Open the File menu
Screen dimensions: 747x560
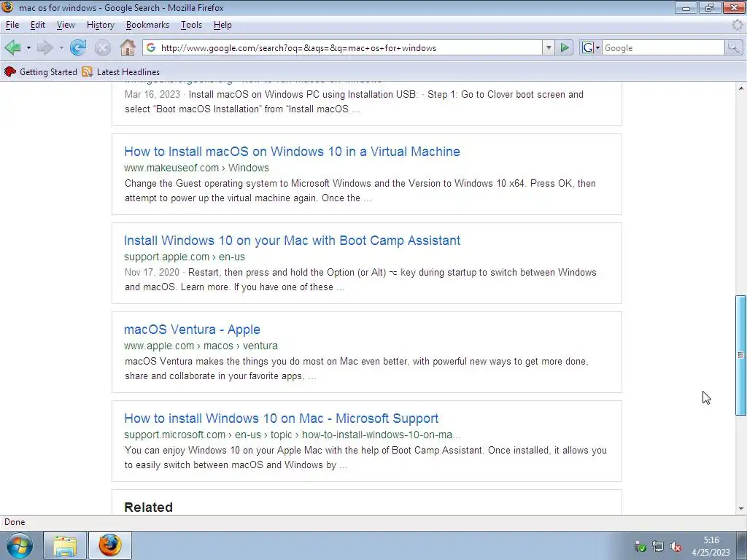coord(12,25)
